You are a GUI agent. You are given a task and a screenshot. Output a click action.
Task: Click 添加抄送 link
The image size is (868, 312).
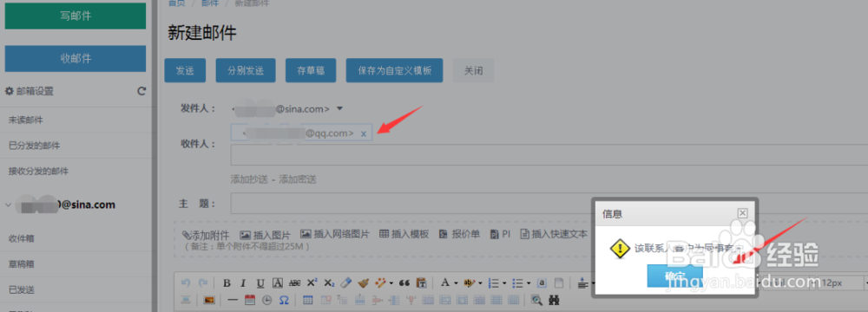coord(249,179)
